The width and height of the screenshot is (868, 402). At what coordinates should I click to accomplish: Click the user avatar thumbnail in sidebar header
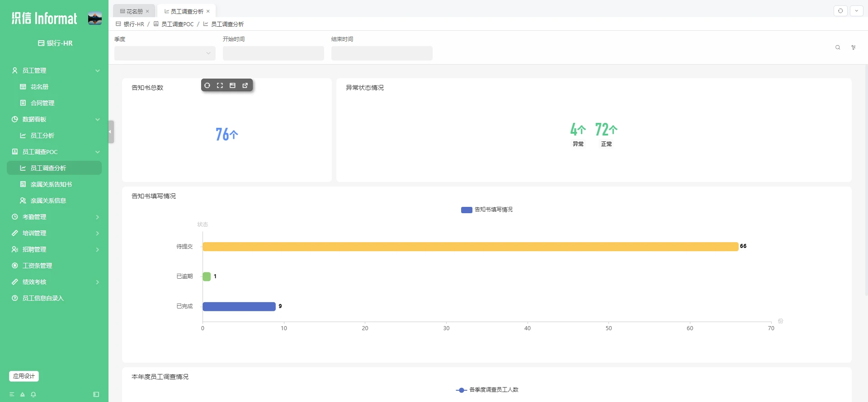[x=95, y=18]
